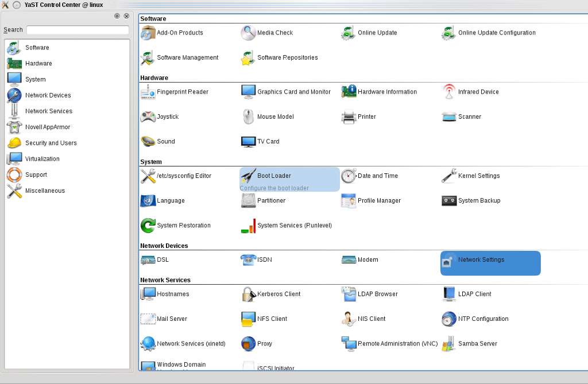Click the Fingerprint Reader icon

[x=148, y=92]
